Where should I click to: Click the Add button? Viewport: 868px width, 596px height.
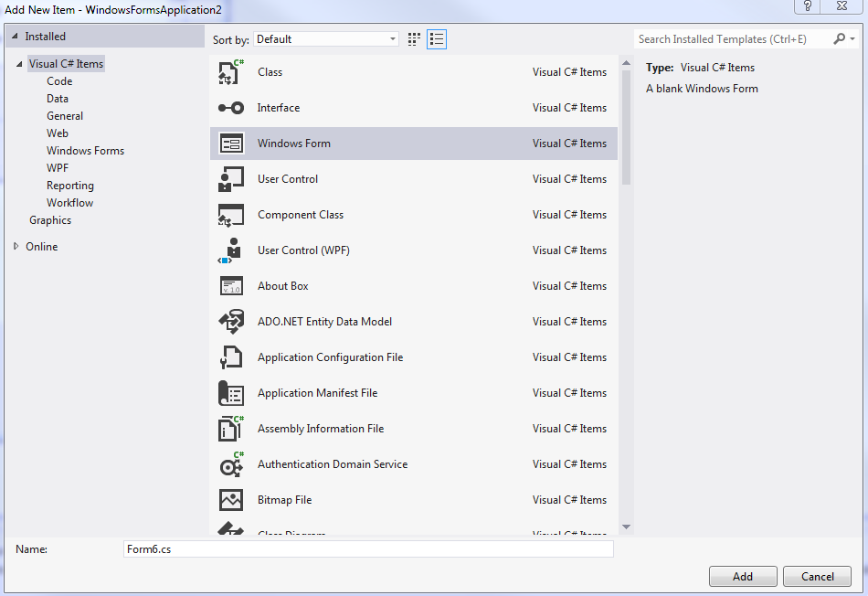click(x=743, y=577)
